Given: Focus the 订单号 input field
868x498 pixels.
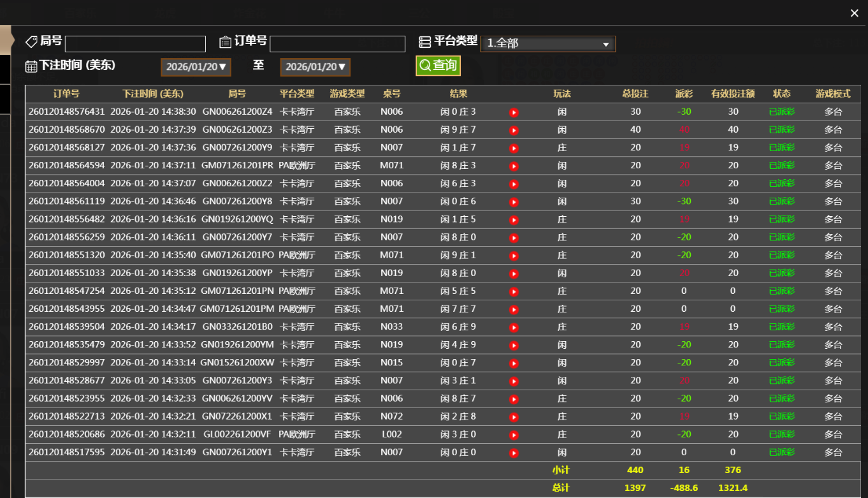Looking at the screenshot, I should (x=337, y=44).
